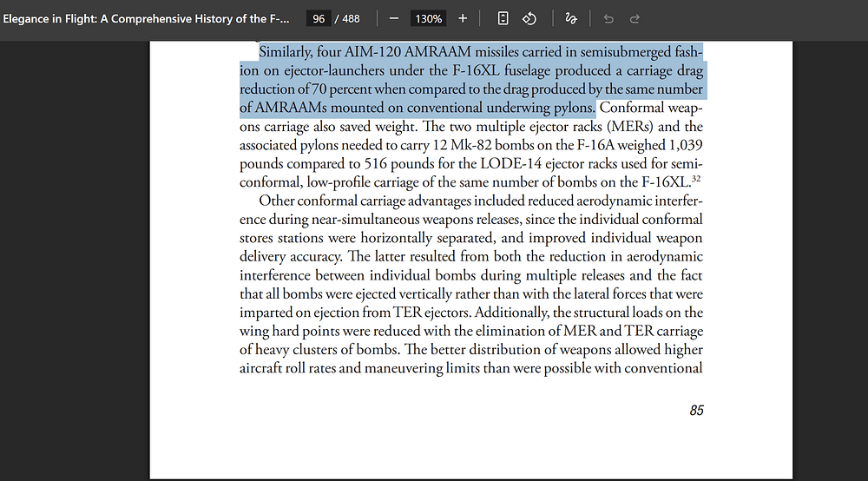
Task: Click the footnote reference 32
Action: pyautogui.click(x=696, y=178)
